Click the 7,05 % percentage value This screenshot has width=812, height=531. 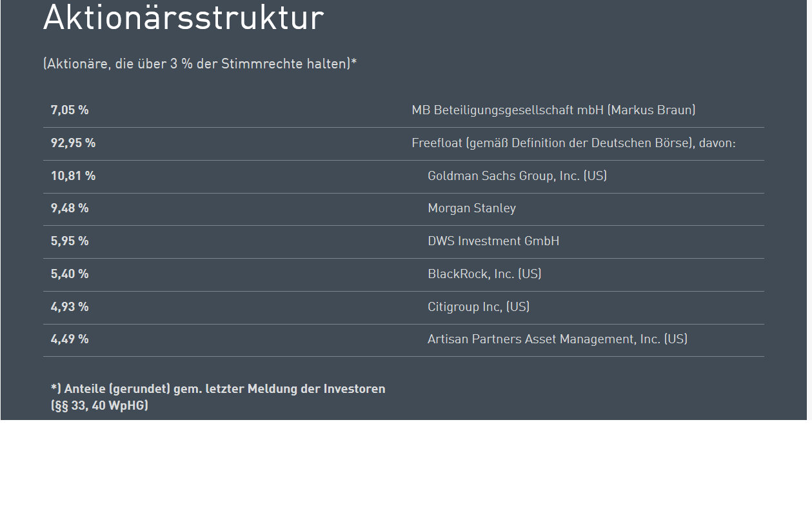click(x=69, y=110)
